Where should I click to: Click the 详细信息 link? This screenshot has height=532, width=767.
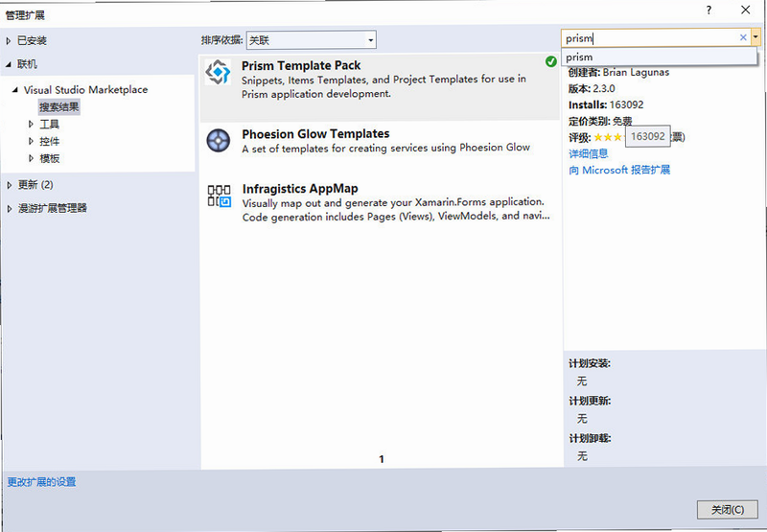click(589, 153)
